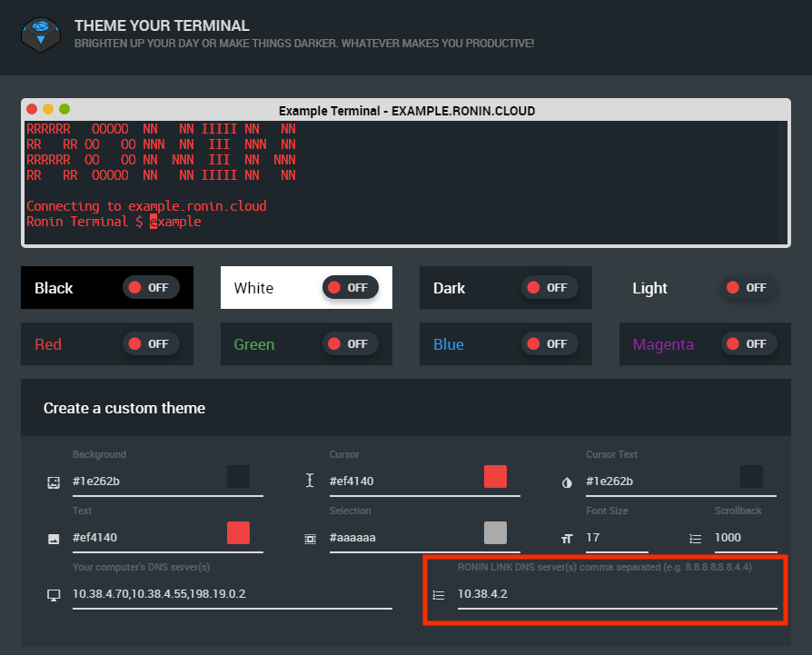Click the Cursor Text contrast icon
This screenshot has height=655, width=812.
click(x=567, y=482)
